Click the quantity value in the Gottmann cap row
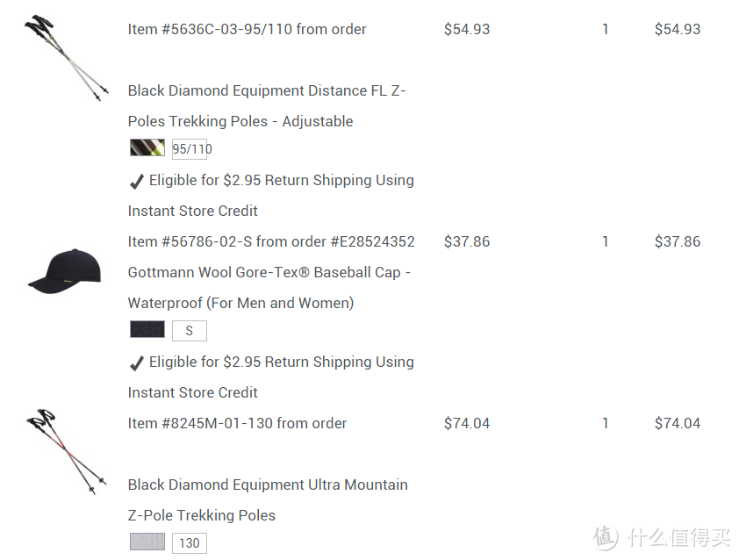739x560 pixels. pos(605,241)
